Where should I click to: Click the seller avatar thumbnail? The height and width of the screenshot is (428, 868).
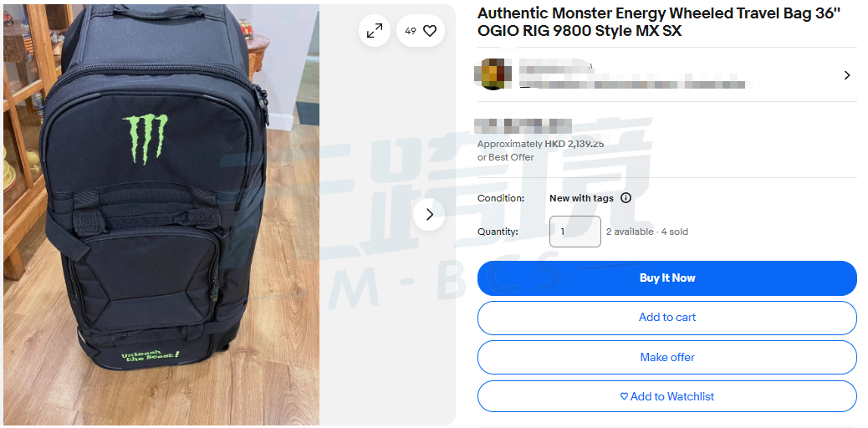tap(493, 74)
